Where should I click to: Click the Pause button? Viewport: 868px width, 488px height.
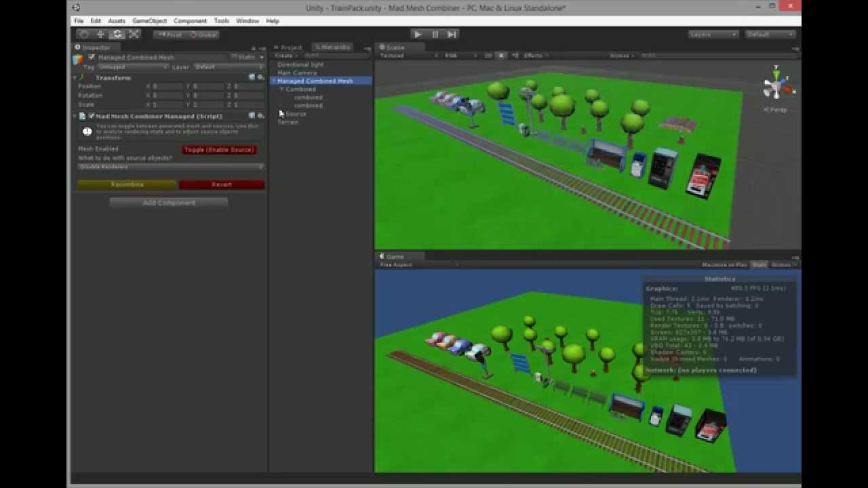click(x=435, y=34)
